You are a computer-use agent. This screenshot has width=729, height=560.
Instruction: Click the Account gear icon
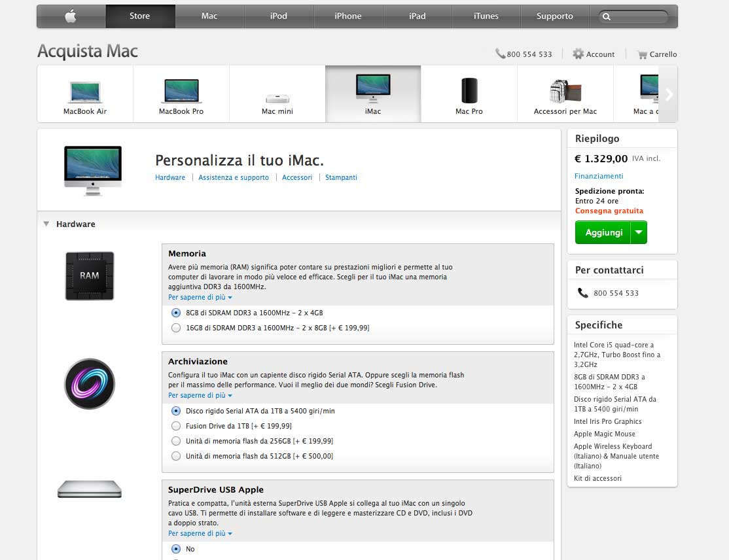tap(578, 54)
